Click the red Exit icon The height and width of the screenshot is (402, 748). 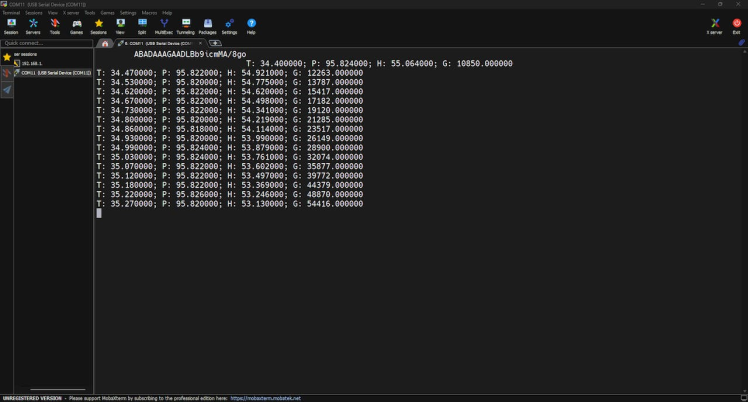pyautogui.click(x=737, y=25)
